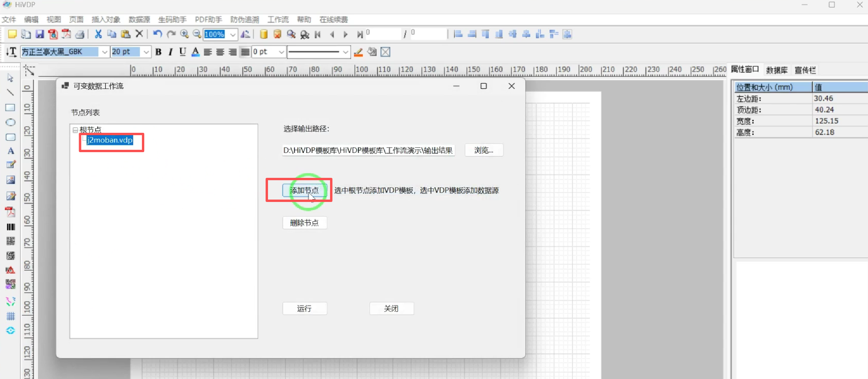The height and width of the screenshot is (379, 868).
Task: Click the 浏览 button for output path
Action: tap(484, 150)
